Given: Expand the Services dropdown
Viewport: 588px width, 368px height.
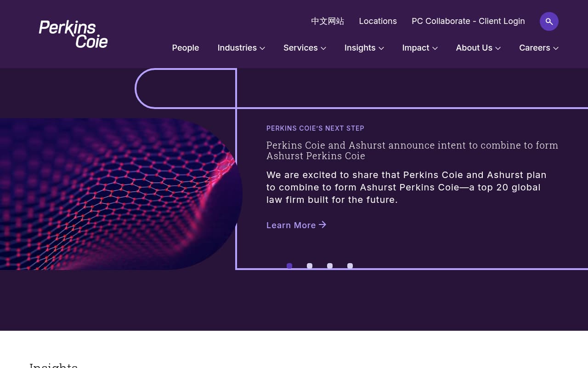Looking at the screenshot, I should point(305,48).
